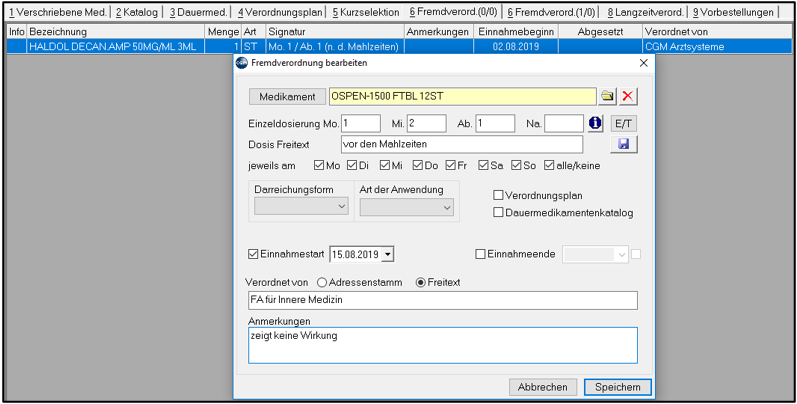The image size is (797, 404).
Task: Toggle the So weekday checkbox
Action: point(516,166)
